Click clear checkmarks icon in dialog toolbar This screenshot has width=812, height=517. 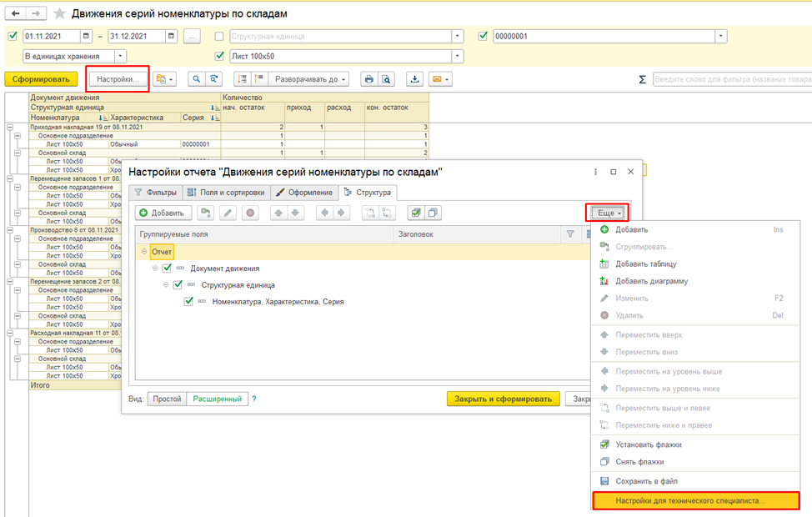(x=433, y=213)
